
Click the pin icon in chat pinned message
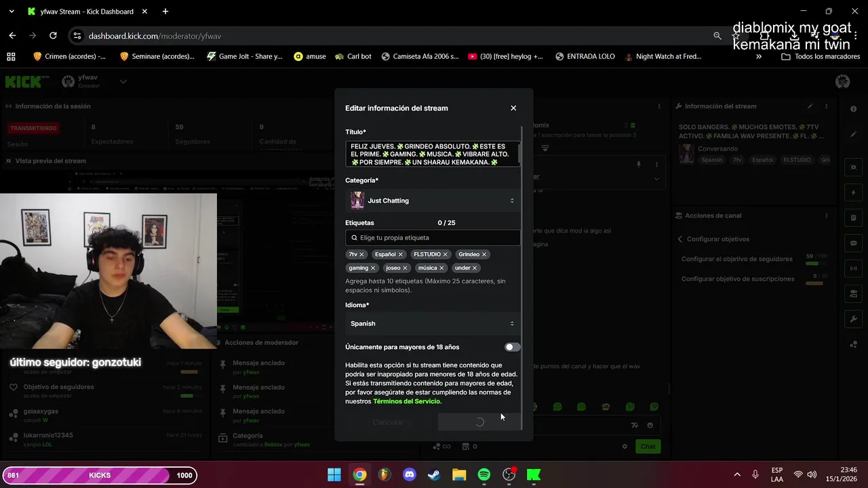pos(638,164)
